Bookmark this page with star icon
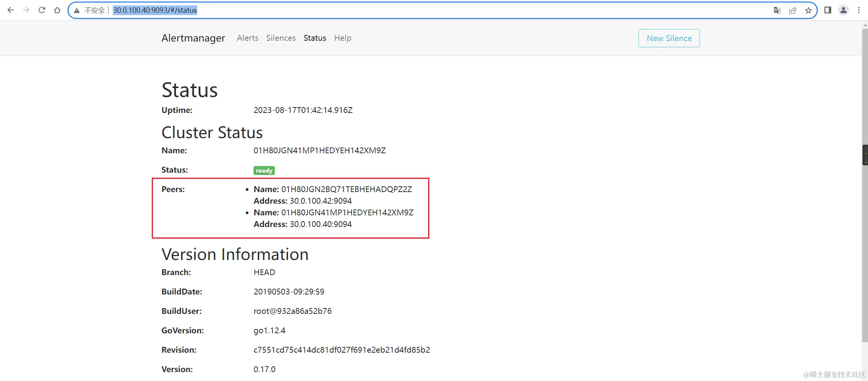The image size is (868, 381). tap(808, 10)
